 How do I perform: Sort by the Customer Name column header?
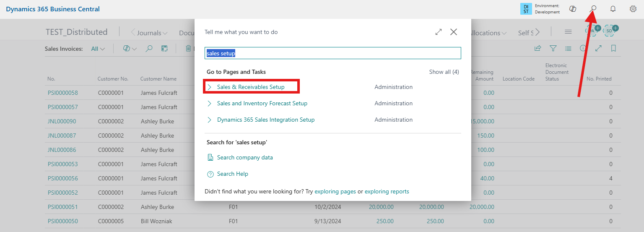pos(158,79)
